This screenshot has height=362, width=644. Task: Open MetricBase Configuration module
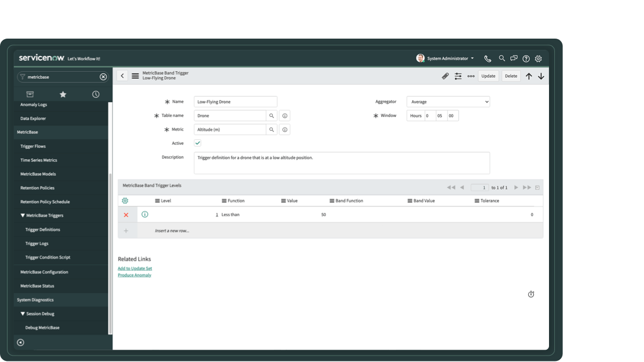(44, 272)
